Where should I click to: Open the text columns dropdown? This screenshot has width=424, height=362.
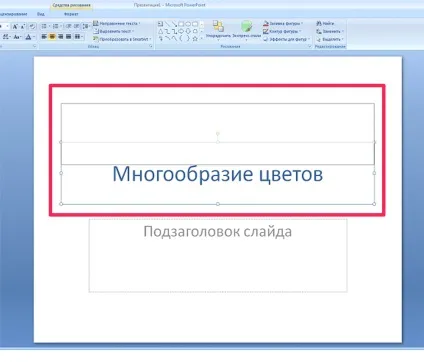tap(79, 37)
